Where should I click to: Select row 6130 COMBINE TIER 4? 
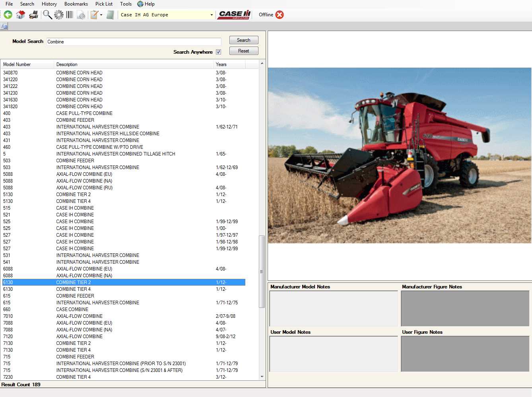coord(123,289)
